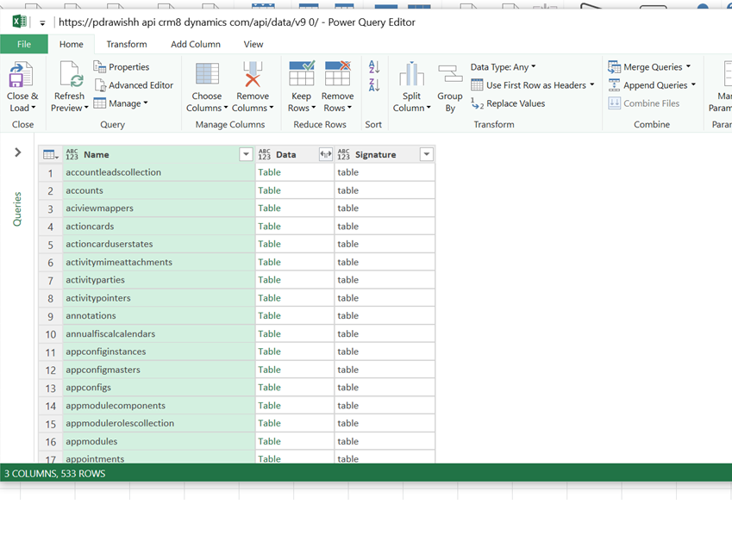Click the Choose Columns icon
The width and height of the screenshot is (732, 560).
coord(207,76)
